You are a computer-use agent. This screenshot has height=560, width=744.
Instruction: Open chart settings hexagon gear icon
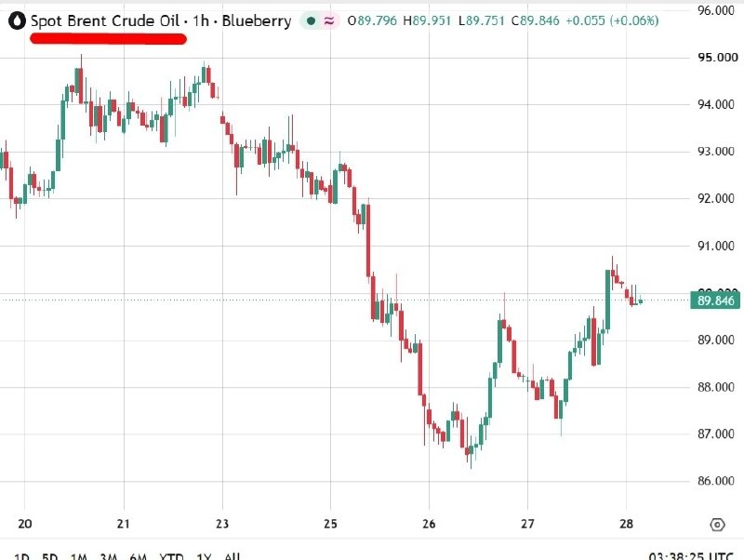717,525
